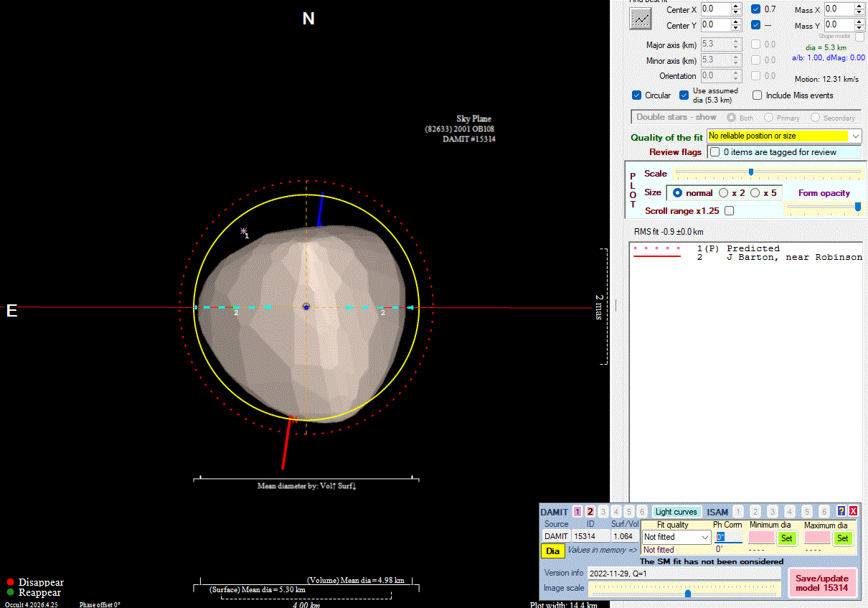This screenshot has width=868, height=608.
Task: Click the Ph Corrn input field
Action: pyautogui.click(x=728, y=537)
